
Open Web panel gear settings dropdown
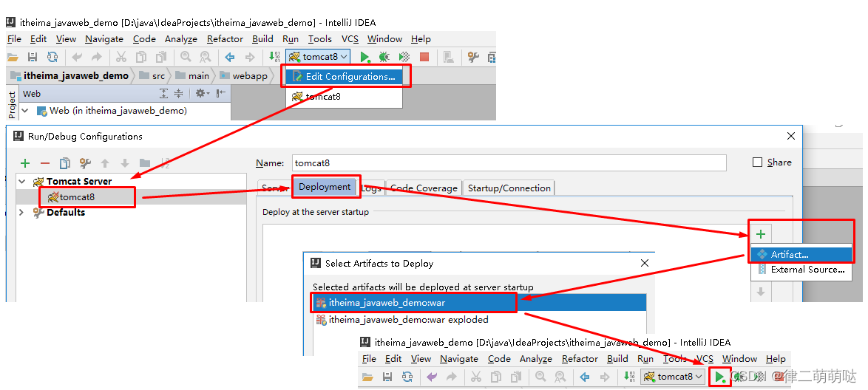click(x=202, y=94)
